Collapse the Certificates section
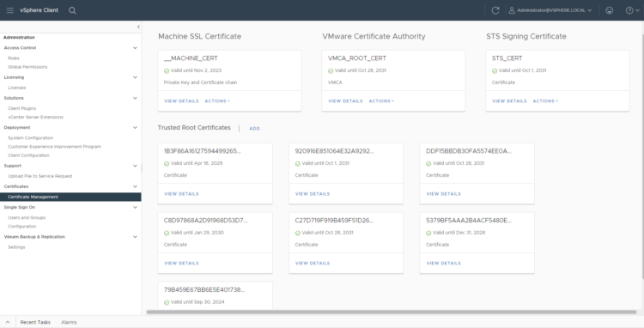 click(x=135, y=186)
